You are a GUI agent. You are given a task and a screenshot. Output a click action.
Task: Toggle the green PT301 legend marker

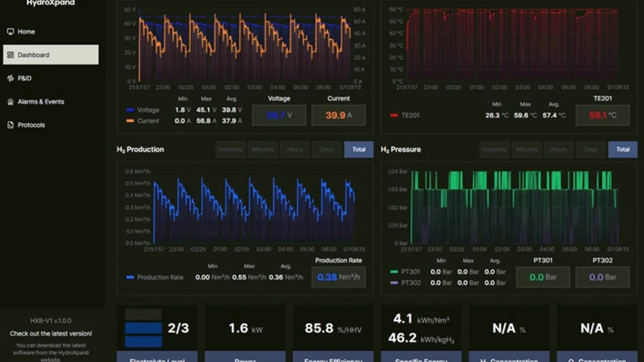pos(394,271)
